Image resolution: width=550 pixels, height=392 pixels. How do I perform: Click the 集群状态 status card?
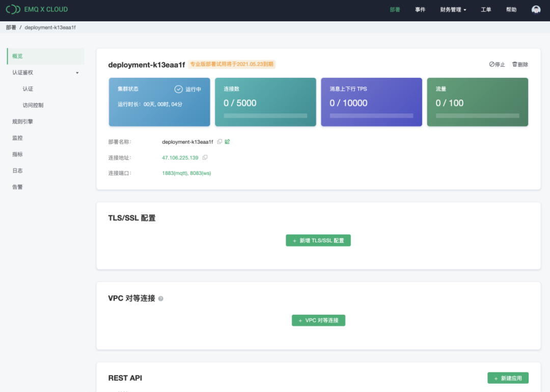point(159,102)
